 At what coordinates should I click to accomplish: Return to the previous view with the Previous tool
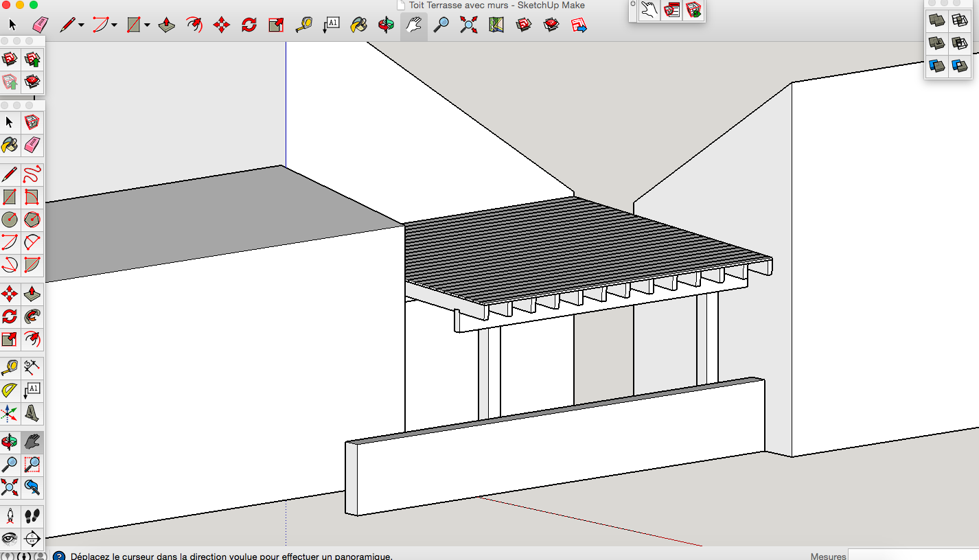pos(32,487)
